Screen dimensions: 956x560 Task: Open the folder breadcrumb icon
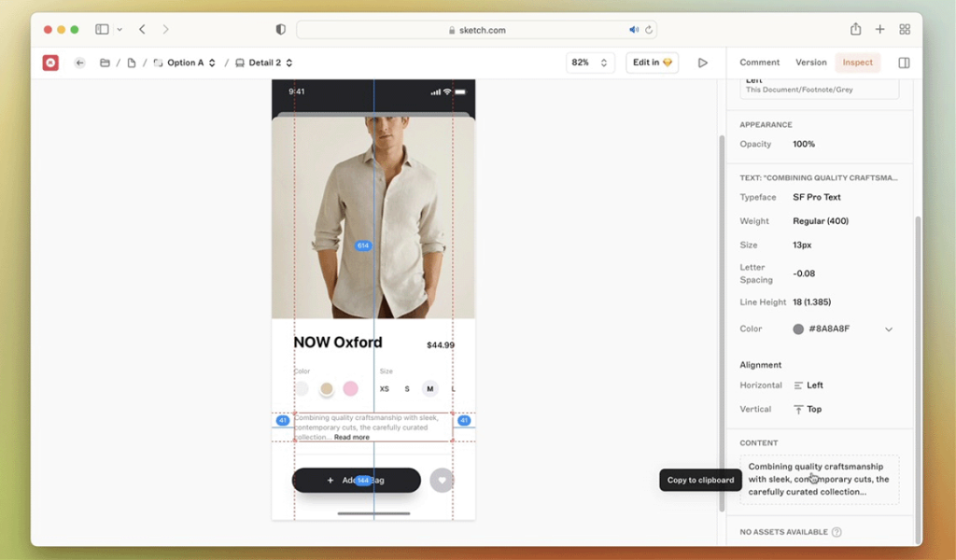coord(105,63)
